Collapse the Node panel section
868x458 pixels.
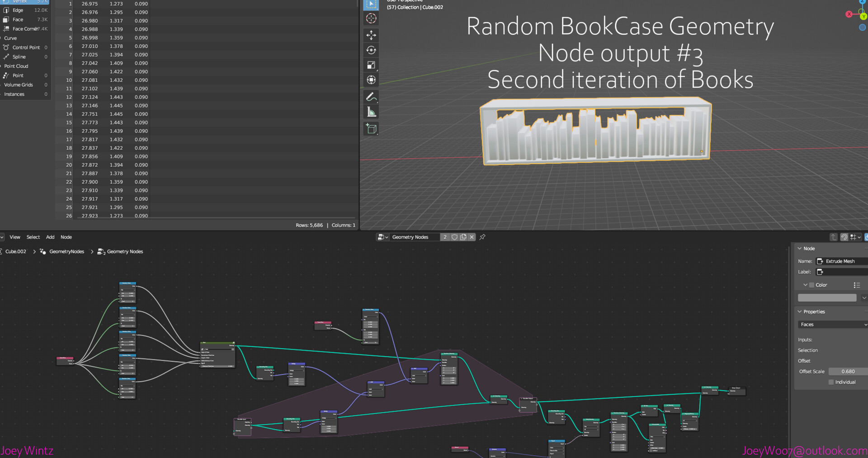point(799,248)
